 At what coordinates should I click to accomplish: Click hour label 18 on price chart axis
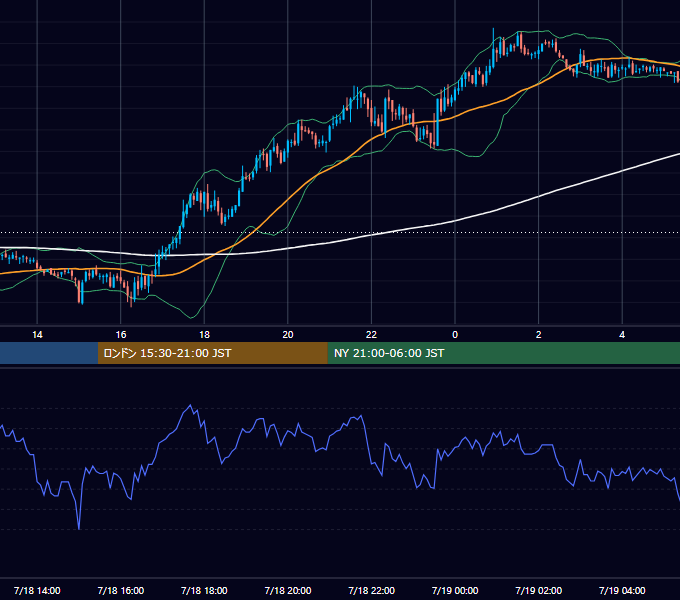pos(204,335)
